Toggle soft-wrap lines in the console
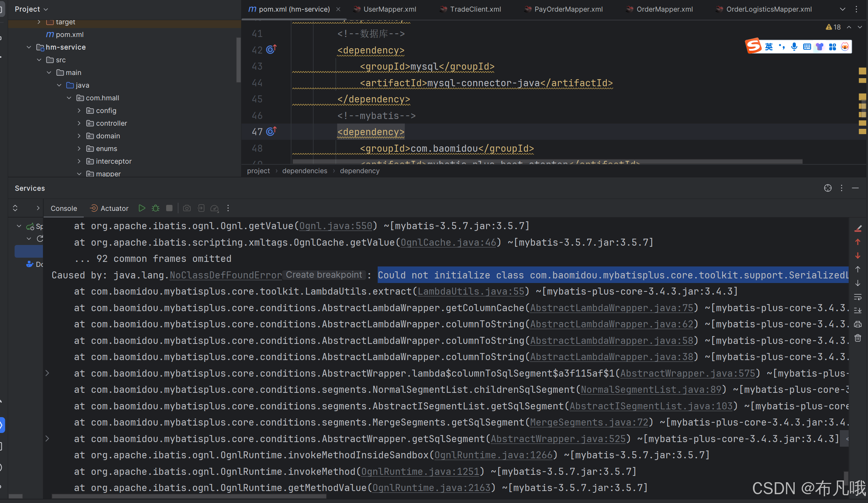The height and width of the screenshot is (503, 868). pyautogui.click(x=858, y=297)
